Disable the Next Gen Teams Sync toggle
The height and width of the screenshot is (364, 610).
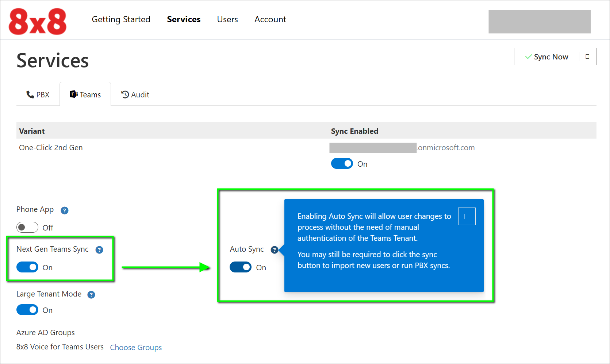pos(27,267)
